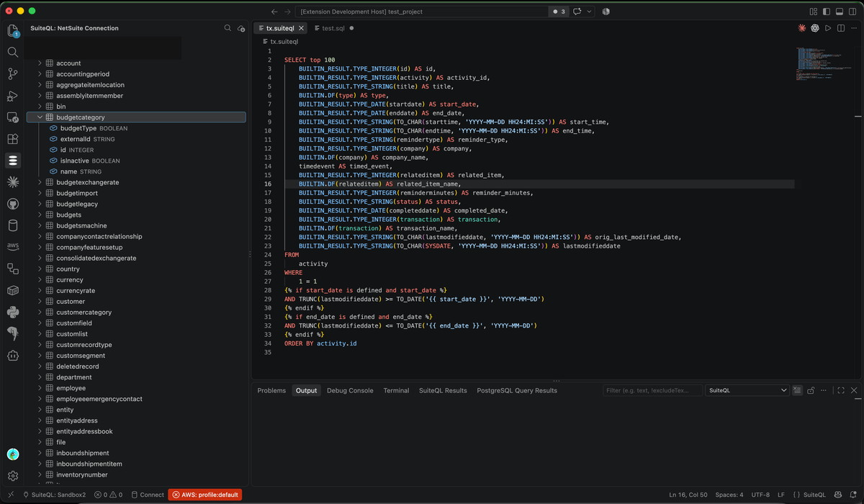Focus the Output filter input field

click(x=652, y=390)
